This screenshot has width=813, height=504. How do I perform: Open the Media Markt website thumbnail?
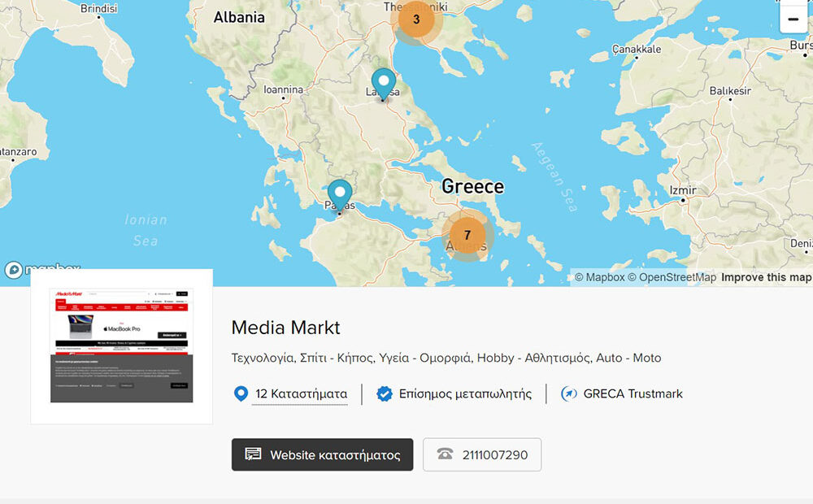[x=121, y=345]
